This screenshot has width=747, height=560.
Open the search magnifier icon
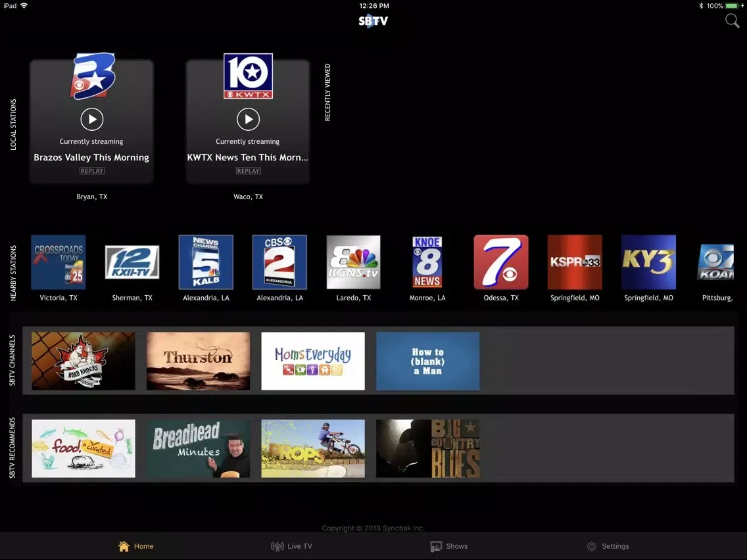pos(732,21)
